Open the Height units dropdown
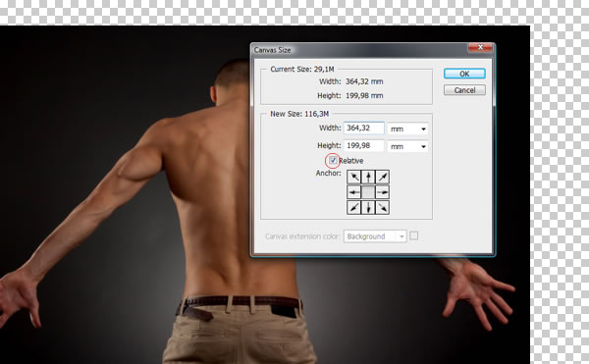589x364 pixels. click(x=407, y=146)
